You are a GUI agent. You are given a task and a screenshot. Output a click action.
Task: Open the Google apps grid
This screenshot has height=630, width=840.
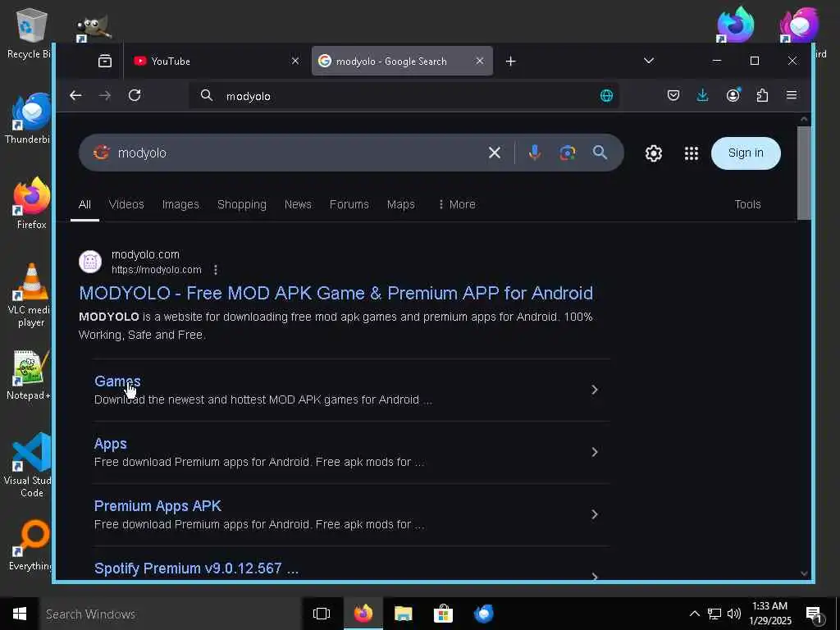pos(691,153)
